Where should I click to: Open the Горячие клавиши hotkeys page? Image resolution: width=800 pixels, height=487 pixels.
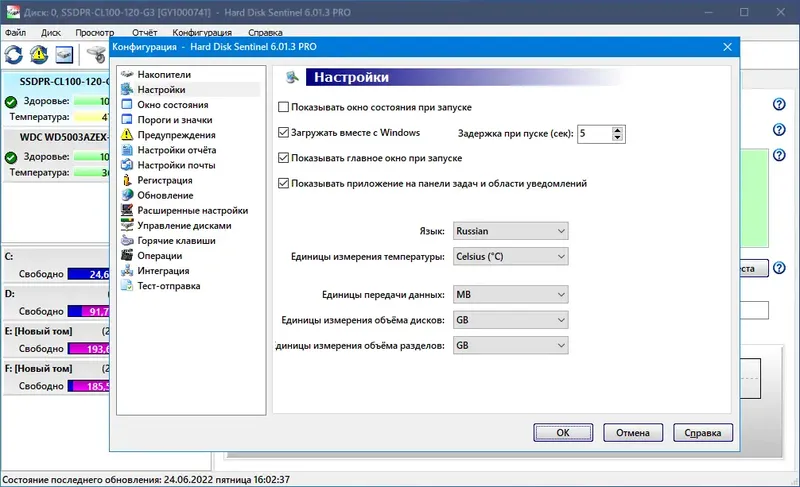point(176,241)
